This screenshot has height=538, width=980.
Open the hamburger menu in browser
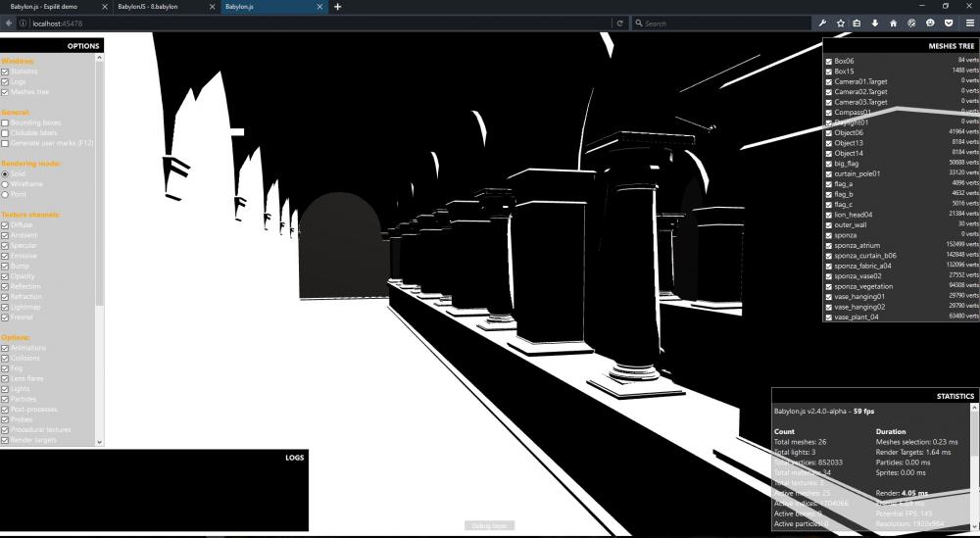pyautogui.click(x=969, y=23)
